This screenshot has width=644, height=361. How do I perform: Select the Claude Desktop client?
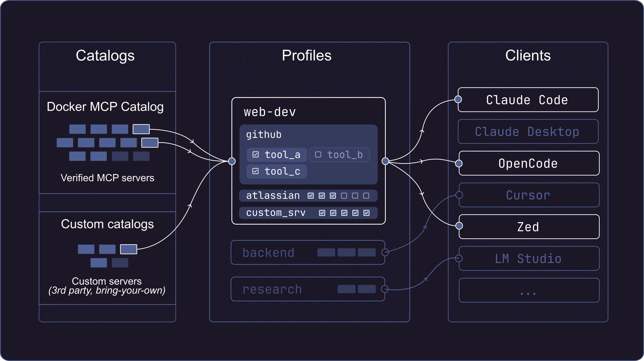pyautogui.click(x=528, y=131)
